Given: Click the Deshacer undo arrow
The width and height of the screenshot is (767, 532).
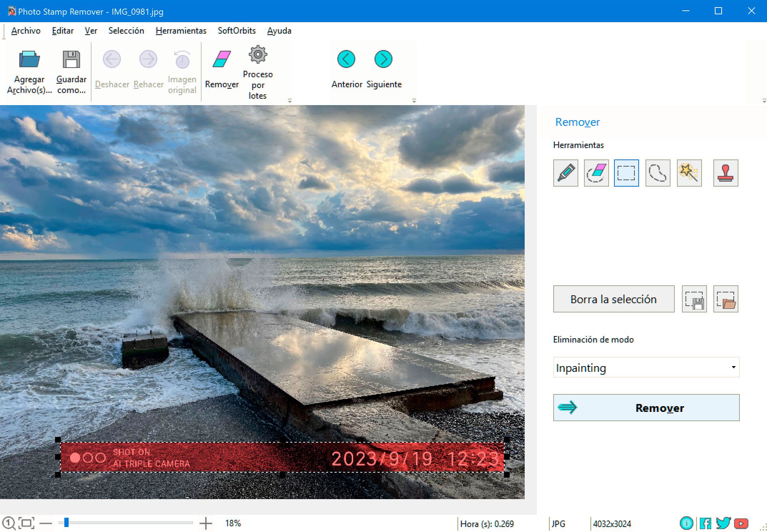Looking at the screenshot, I should coord(112,59).
